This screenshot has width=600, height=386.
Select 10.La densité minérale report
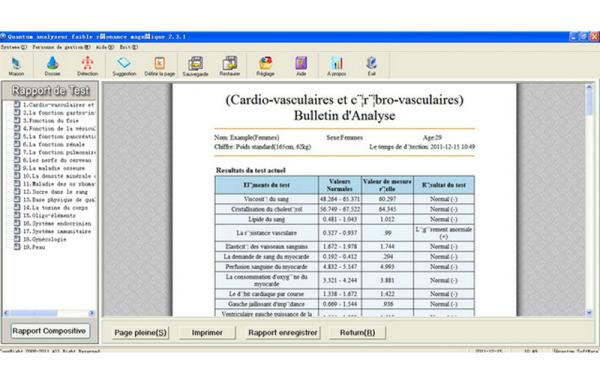click(x=59, y=176)
